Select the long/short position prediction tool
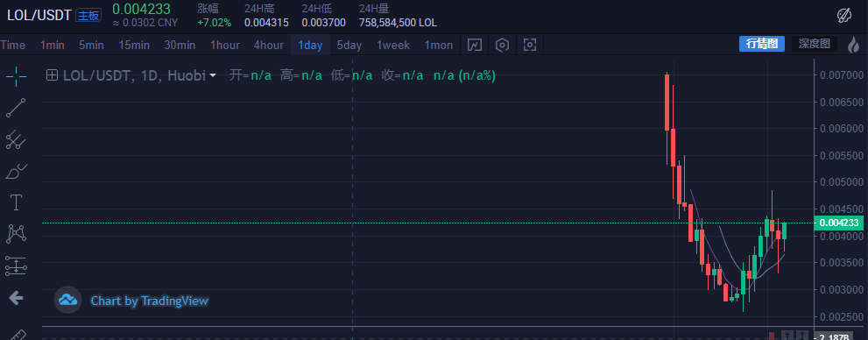The height and width of the screenshot is (340, 868). click(16, 266)
